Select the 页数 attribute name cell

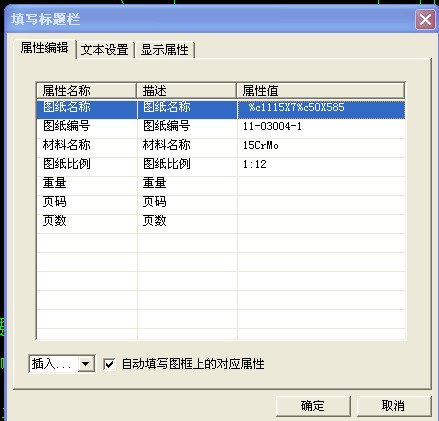(x=87, y=223)
